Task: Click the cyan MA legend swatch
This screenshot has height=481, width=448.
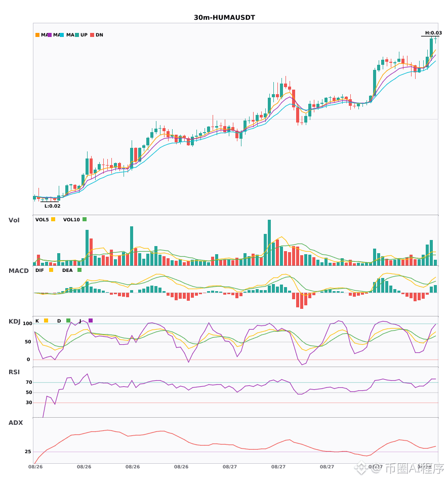Action: tap(62, 35)
